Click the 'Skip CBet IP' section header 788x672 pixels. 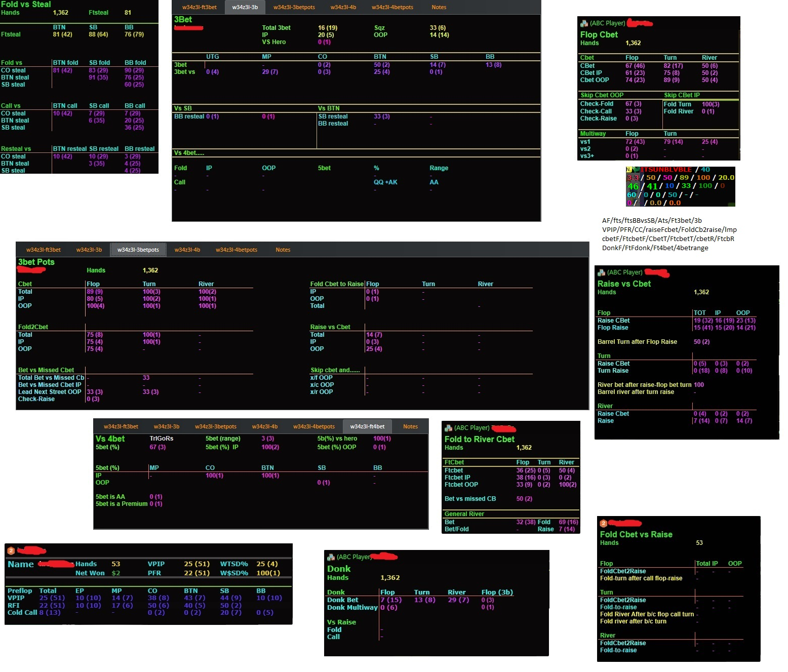pos(682,95)
